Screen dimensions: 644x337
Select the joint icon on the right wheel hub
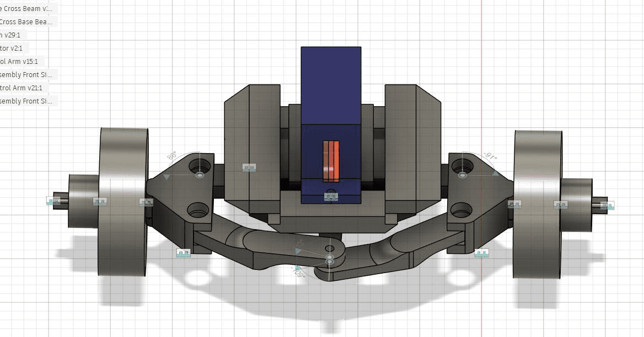pos(561,205)
